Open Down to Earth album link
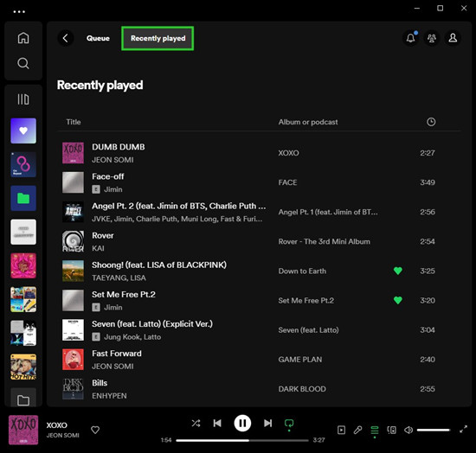The width and height of the screenshot is (476, 453). tap(302, 271)
